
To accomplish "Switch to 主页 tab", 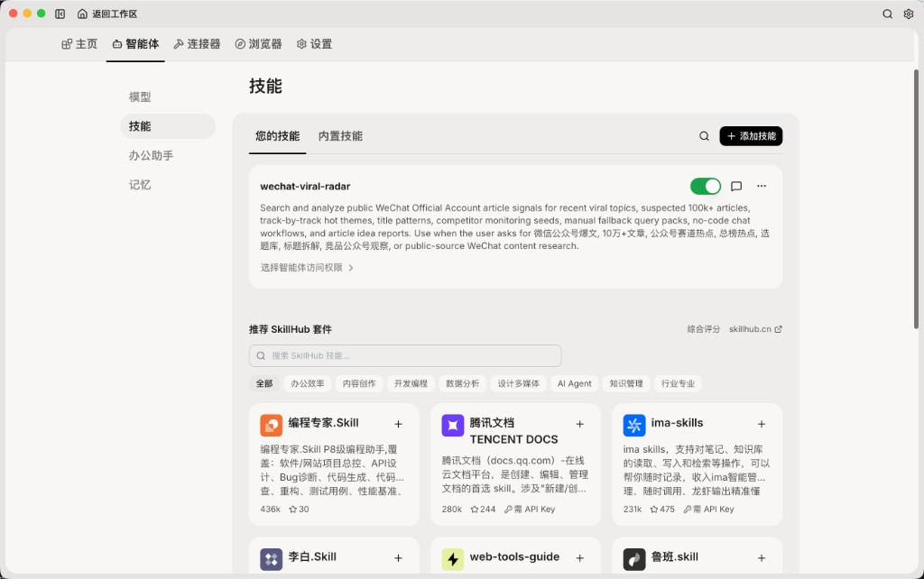I will (x=79, y=44).
